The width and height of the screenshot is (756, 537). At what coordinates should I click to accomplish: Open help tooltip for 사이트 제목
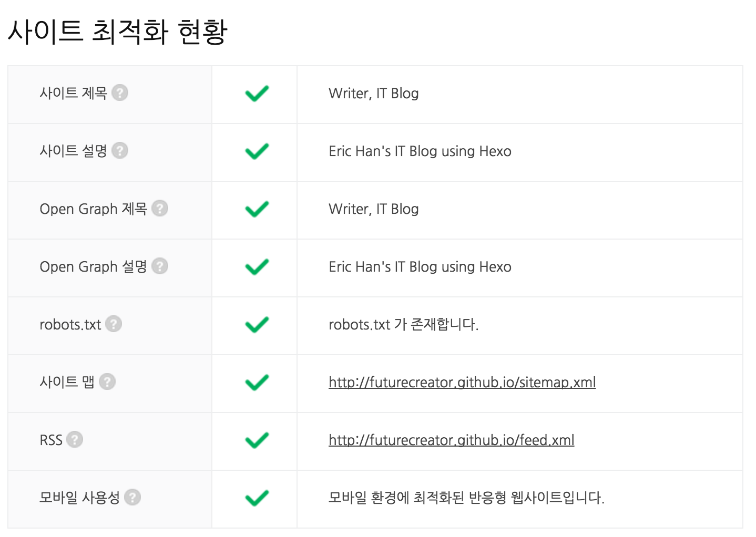point(120,92)
